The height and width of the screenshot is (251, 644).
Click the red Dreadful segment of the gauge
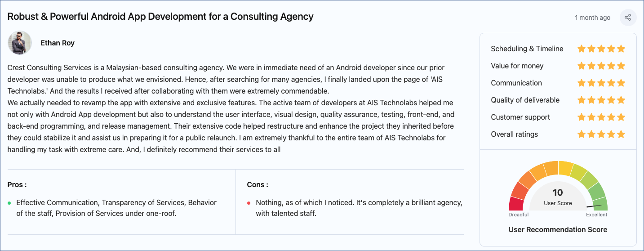pos(516,204)
